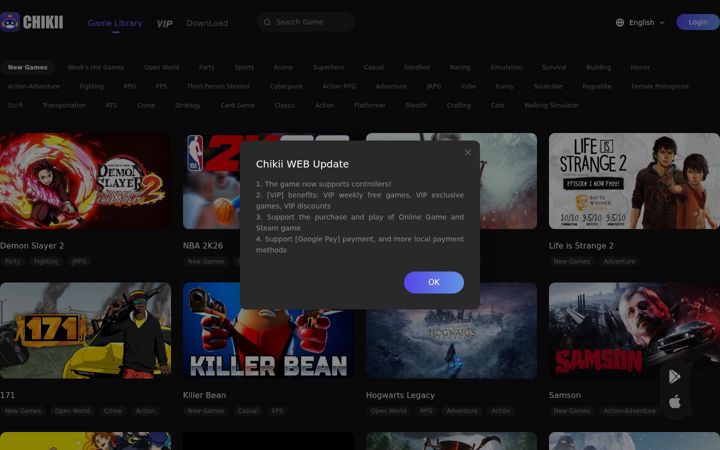Screen dimensions: 720x450
Task: Select the Survival category
Action: coord(554,68)
